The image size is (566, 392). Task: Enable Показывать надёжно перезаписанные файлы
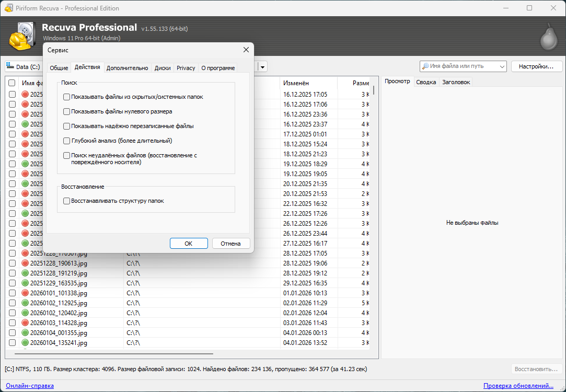point(66,126)
